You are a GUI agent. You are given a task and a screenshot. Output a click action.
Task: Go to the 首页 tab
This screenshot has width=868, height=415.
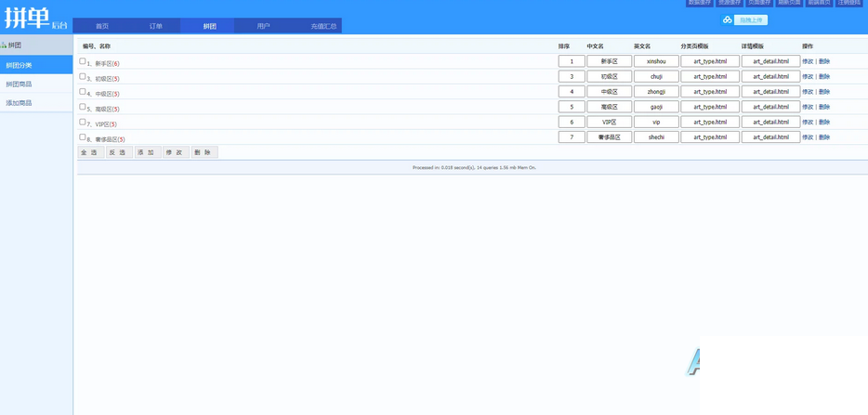pyautogui.click(x=102, y=26)
